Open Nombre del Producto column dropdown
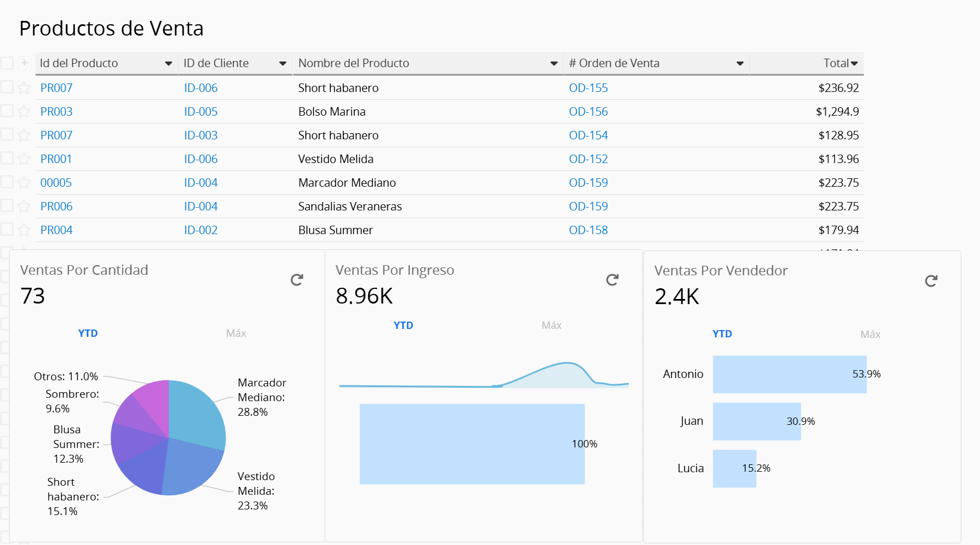Viewport: 980px width, 545px height. [x=554, y=64]
